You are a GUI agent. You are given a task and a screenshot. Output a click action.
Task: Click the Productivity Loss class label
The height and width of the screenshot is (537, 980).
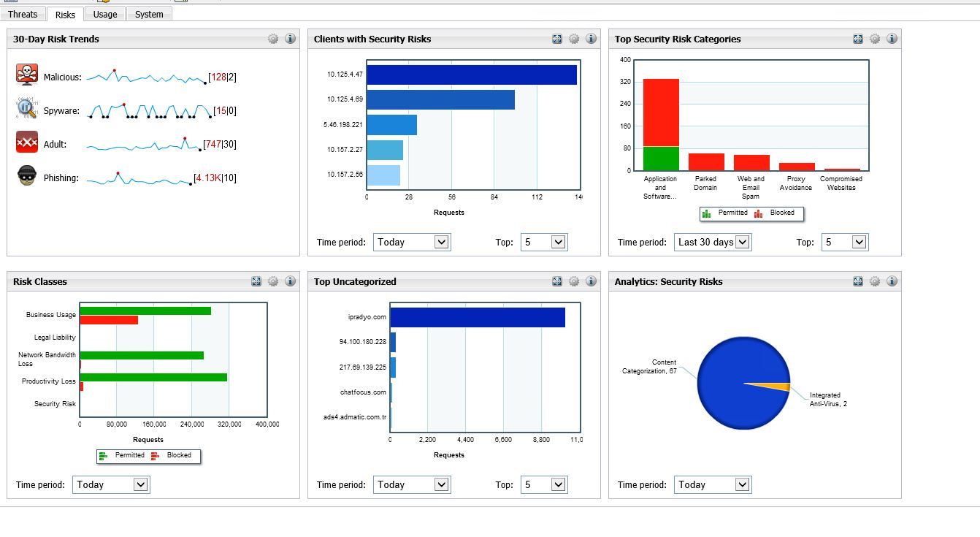coord(49,381)
